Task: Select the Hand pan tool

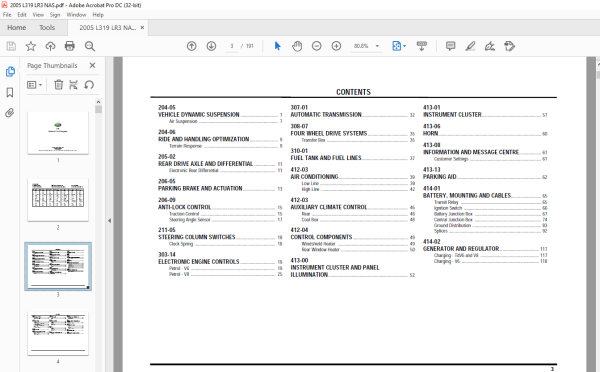Action: click(x=297, y=46)
